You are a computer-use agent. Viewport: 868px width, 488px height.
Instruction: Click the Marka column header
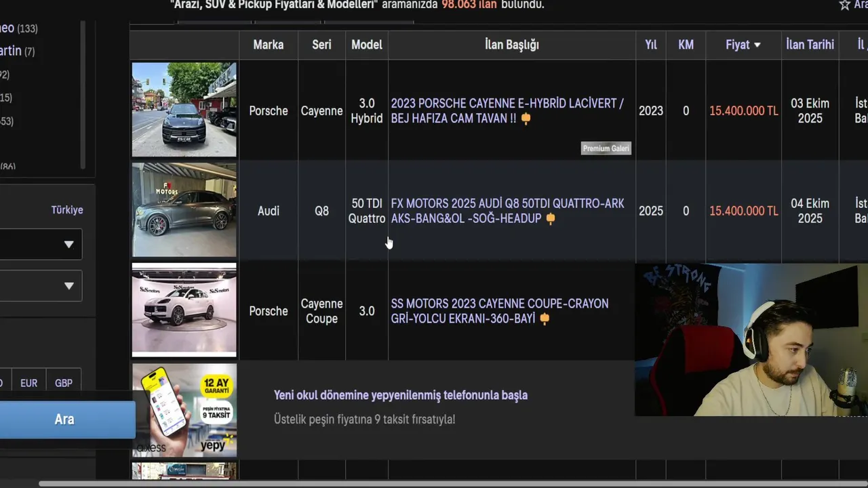coord(269,45)
